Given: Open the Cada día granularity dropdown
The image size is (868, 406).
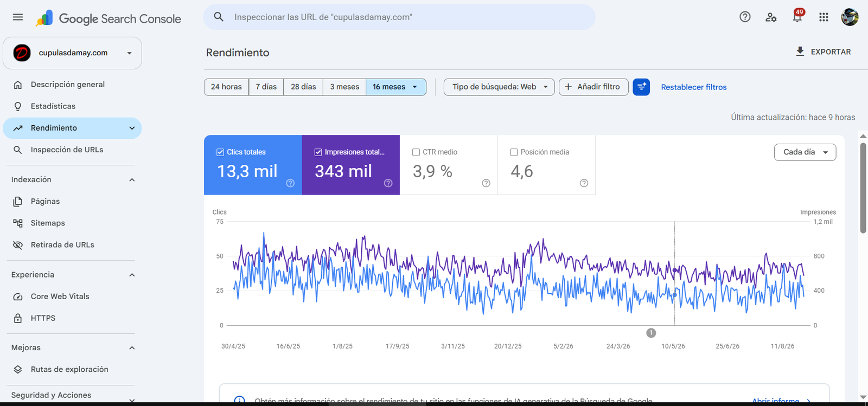Looking at the screenshot, I should click(805, 152).
